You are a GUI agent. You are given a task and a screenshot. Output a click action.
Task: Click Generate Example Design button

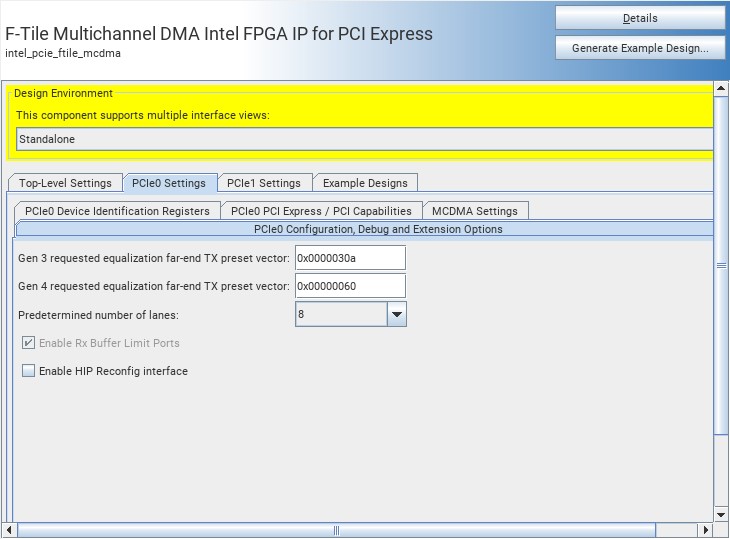[640, 48]
